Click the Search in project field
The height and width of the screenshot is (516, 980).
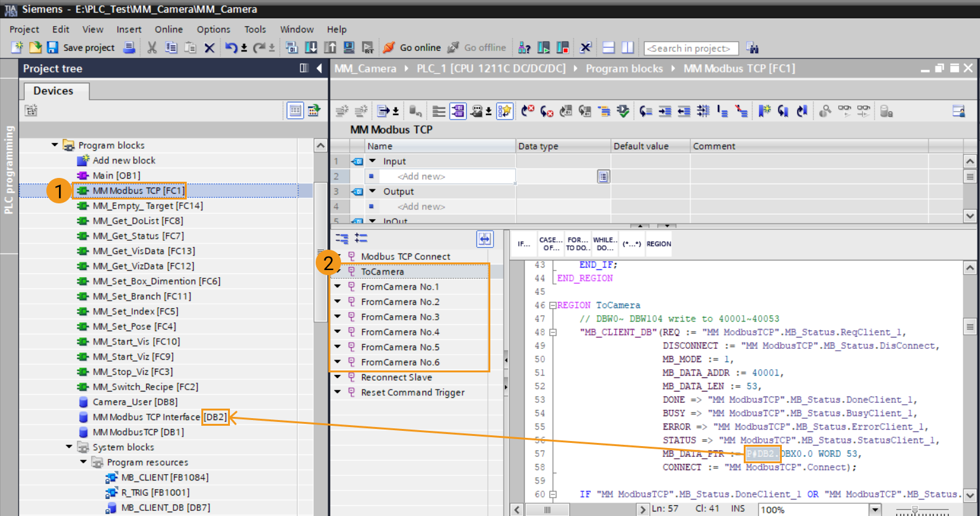coord(691,48)
